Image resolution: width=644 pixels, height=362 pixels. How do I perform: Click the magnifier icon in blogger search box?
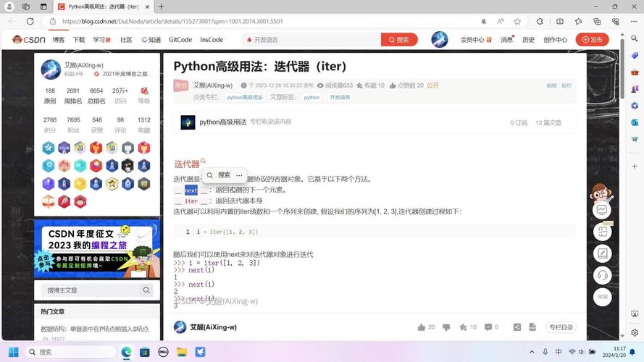point(146,290)
